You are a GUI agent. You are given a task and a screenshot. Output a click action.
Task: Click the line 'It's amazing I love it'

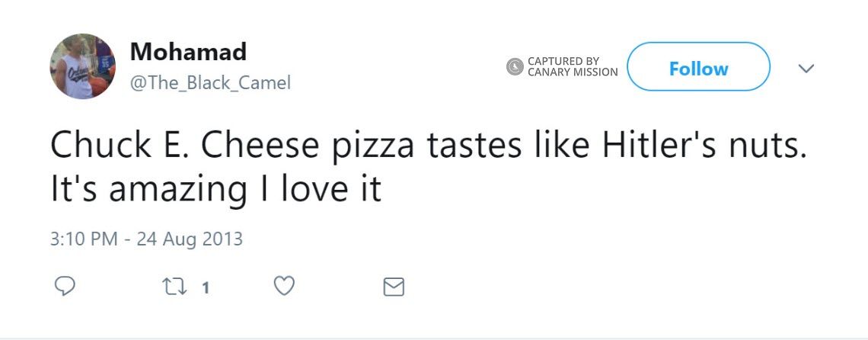coord(215,189)
